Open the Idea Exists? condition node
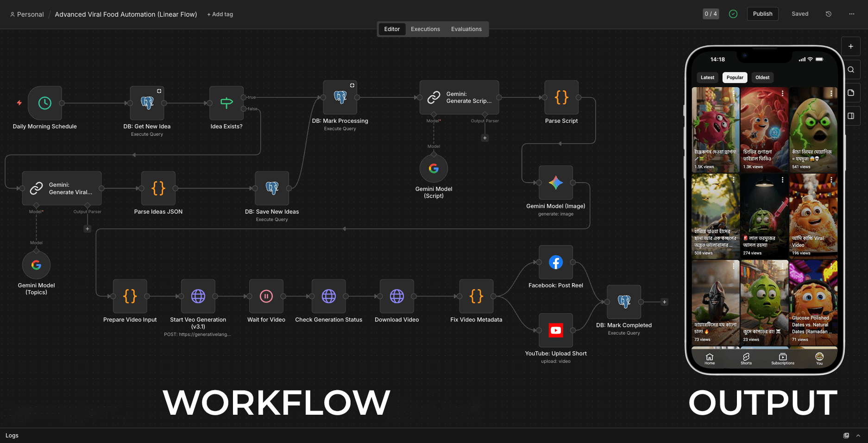This screenshot has width=868, height=443. click(226, 103)
